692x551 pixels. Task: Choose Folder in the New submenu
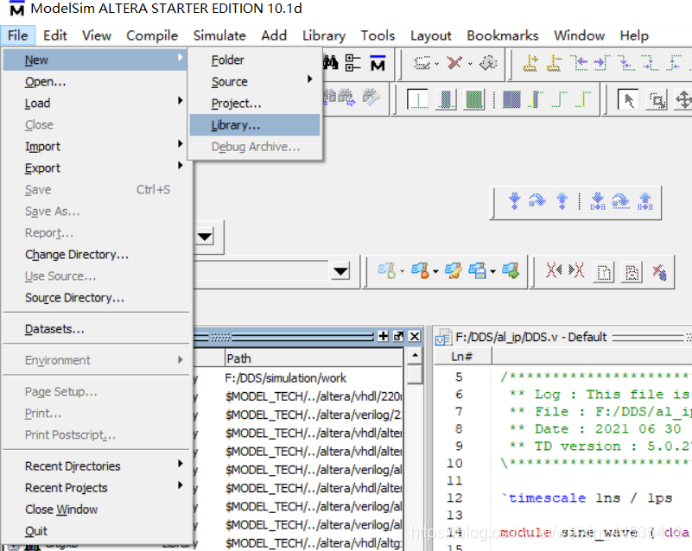tap(255, 60)
